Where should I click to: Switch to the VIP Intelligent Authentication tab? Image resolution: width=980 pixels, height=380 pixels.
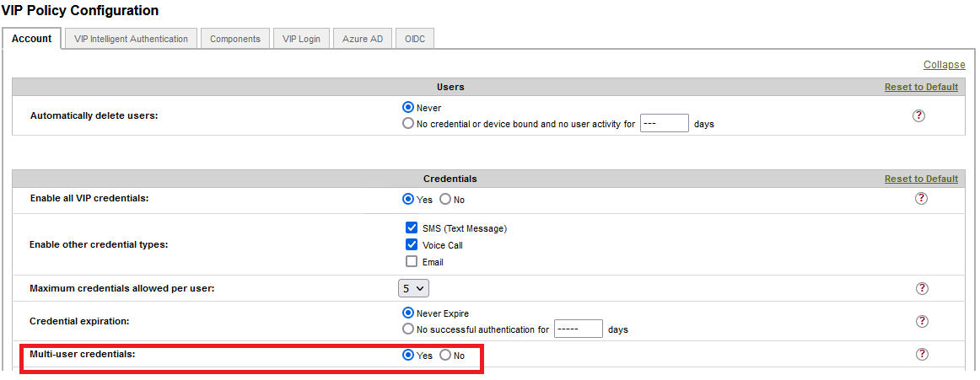pos(131,39)
